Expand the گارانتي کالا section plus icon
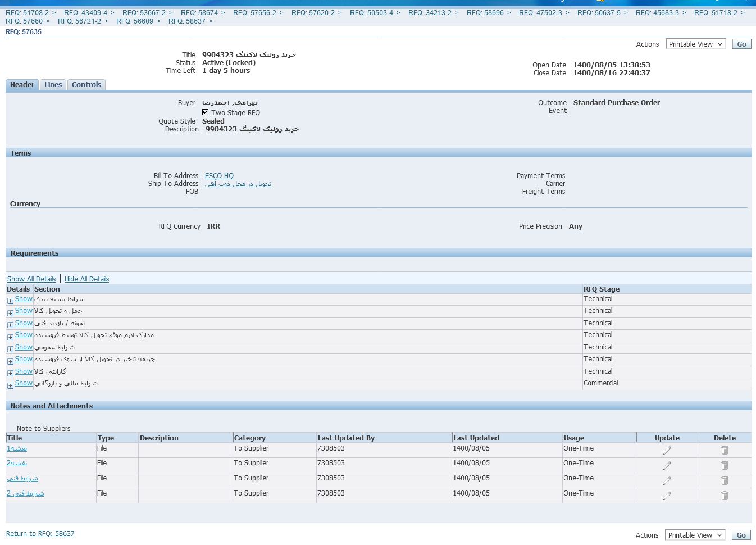756x545 pixels. click(x=10, y=373)
